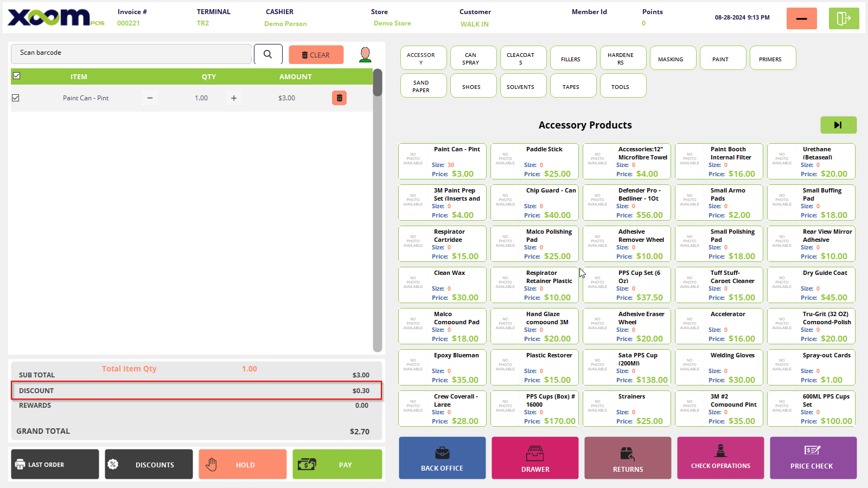This screenshot has width=868, height=488.
Task: Open Check Operations
Action: tap(720, 458)
